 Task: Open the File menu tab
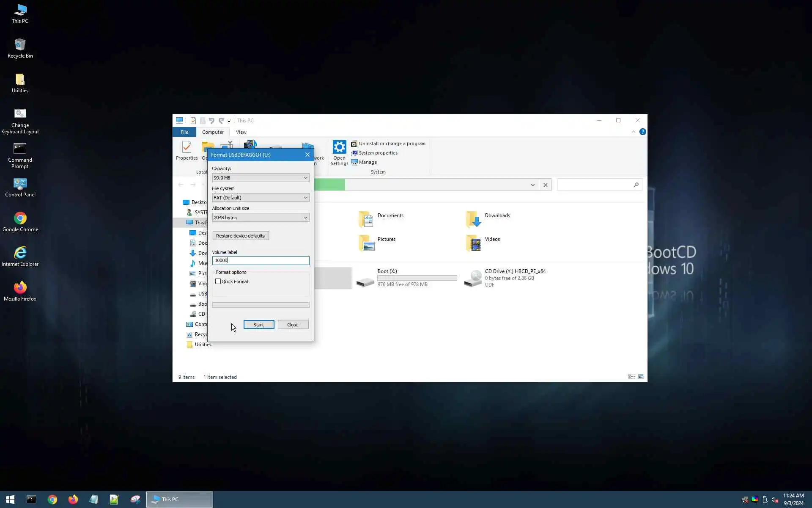pyautogui.click(x=184, y=132)
